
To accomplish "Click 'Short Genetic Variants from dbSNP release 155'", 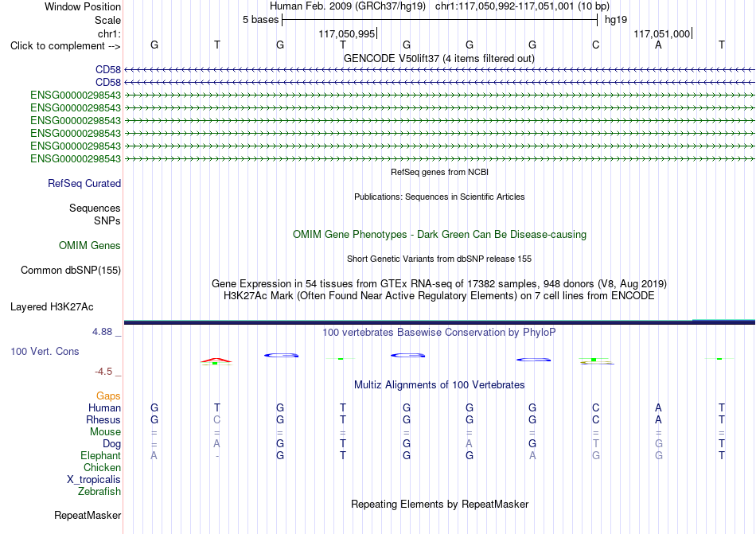I will click(439, 259).
